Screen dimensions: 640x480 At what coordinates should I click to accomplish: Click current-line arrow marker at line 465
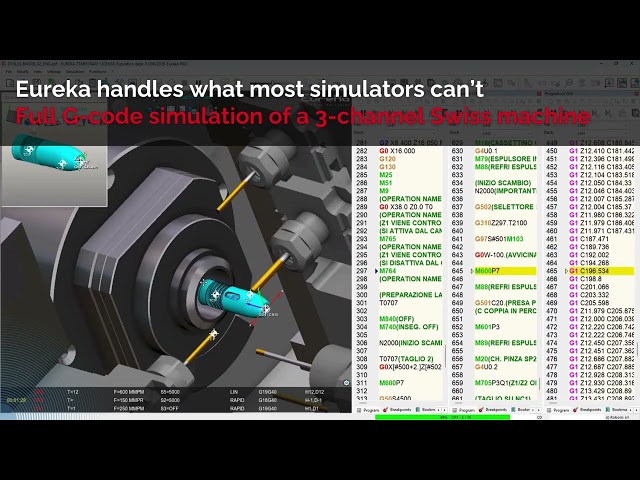[x=567, y=271]
